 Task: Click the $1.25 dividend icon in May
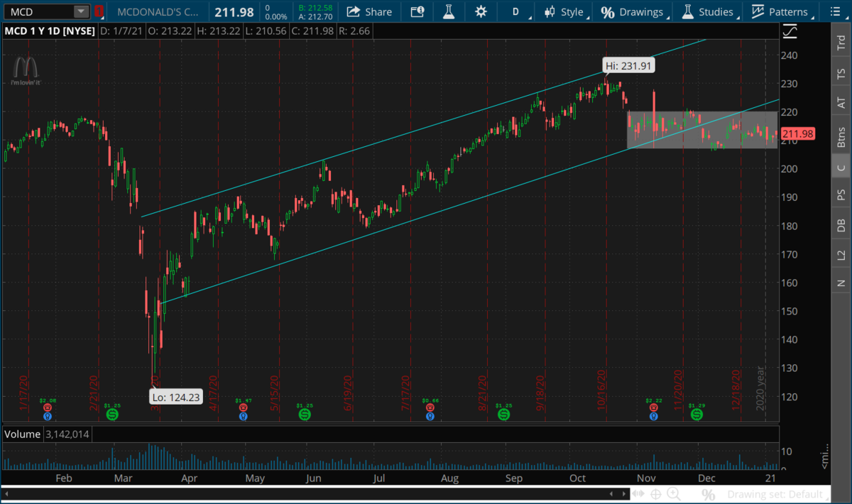coord(305,413)
